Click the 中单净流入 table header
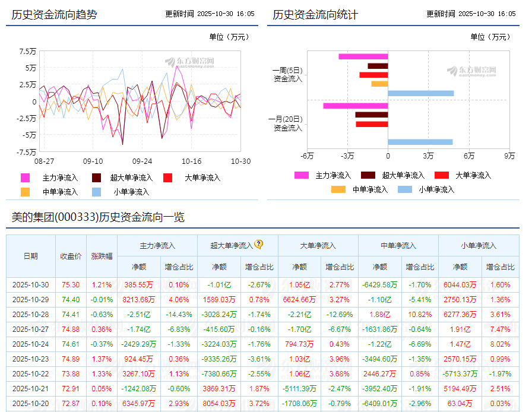Viewport: 532px width, 412px height. (398, 246)
